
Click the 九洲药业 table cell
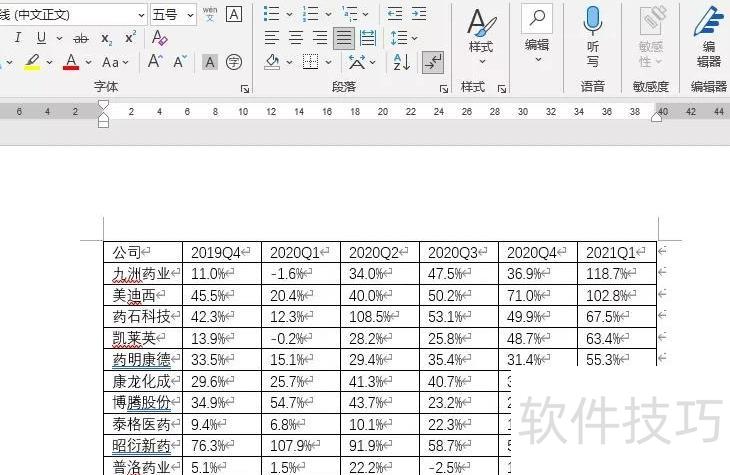pyautogui.click(x=142, y=274)
